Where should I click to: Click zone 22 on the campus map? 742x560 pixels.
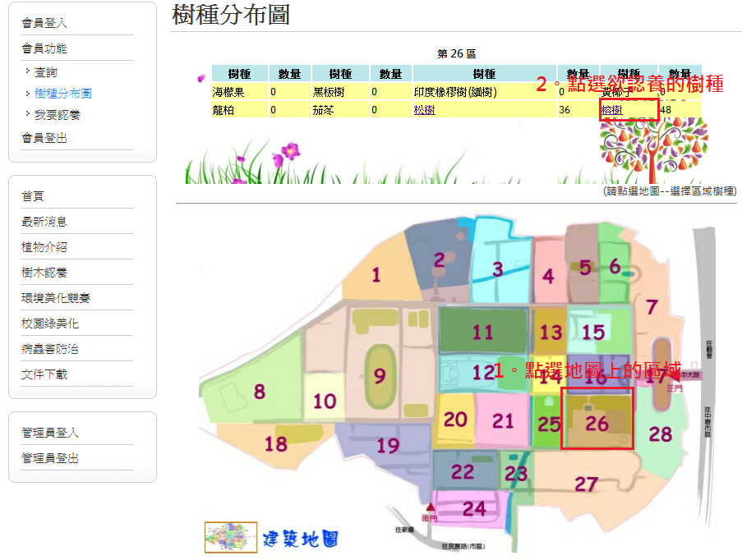(462, 471)
